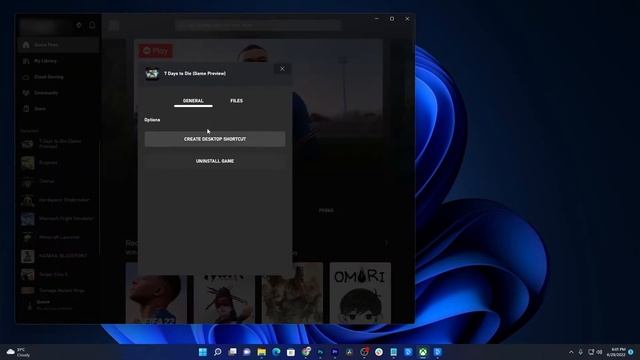This screenshot has height=360, width=640.
Task: Click the red Play button on hero banner
Action: tap(156, 51)
